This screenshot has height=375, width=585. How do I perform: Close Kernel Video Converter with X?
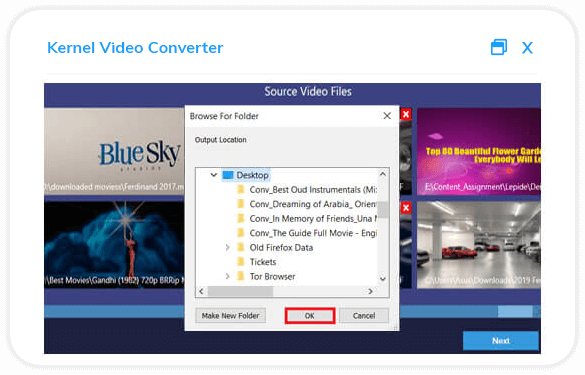(527, 48)
